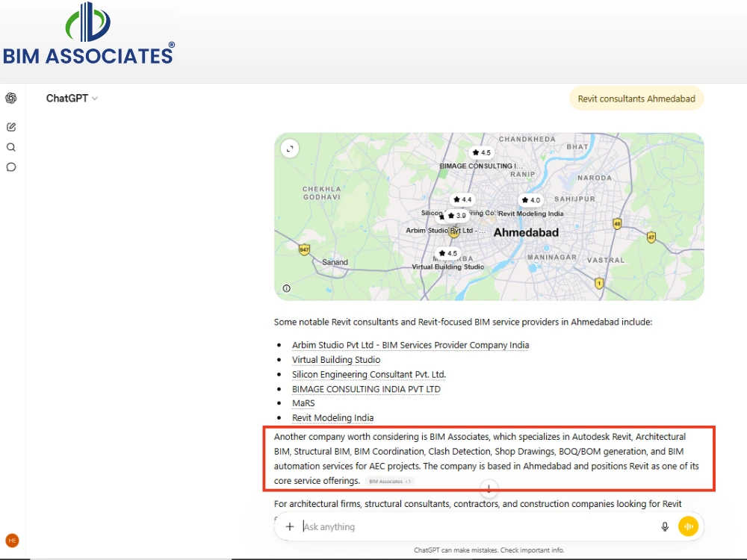Activate the microphone dictation icon

click(665, 526)
